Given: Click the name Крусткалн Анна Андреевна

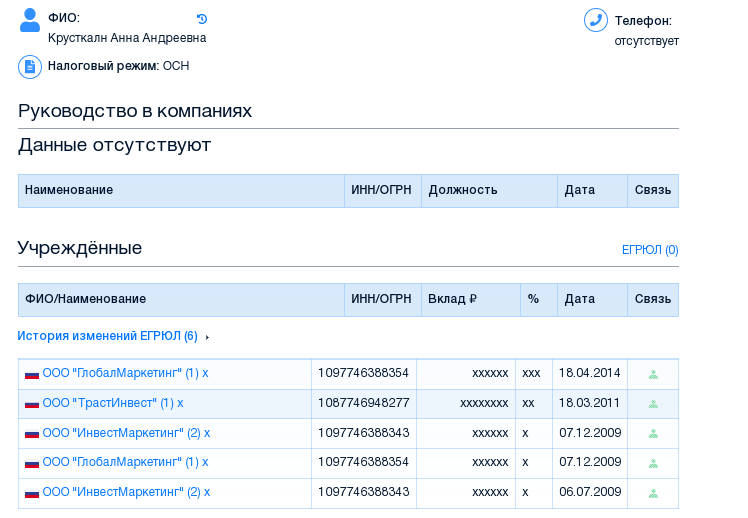Looking at the screenshot, I should pyautogui.click(x=127, y=38).
